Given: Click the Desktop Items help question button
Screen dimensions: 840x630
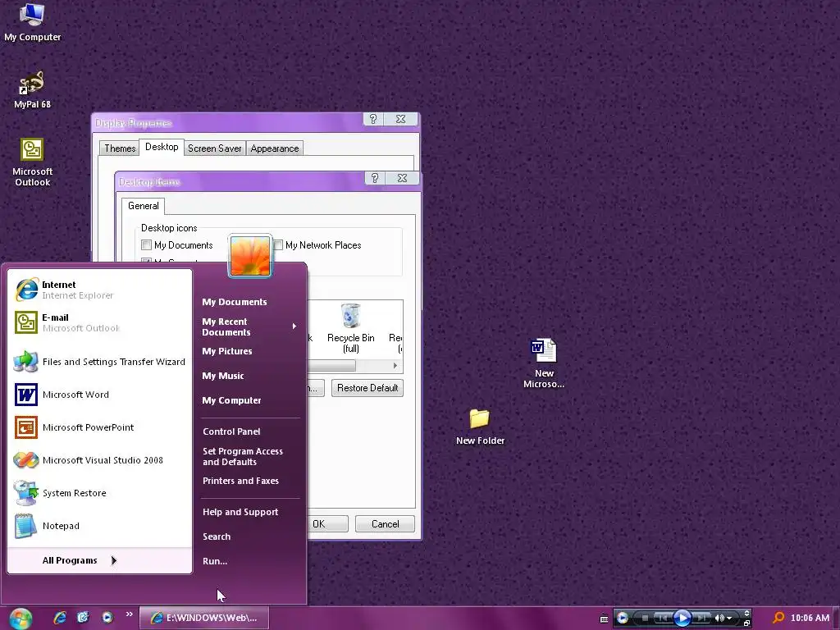Looking at the screenshot, I should click(x=375, y=178).
